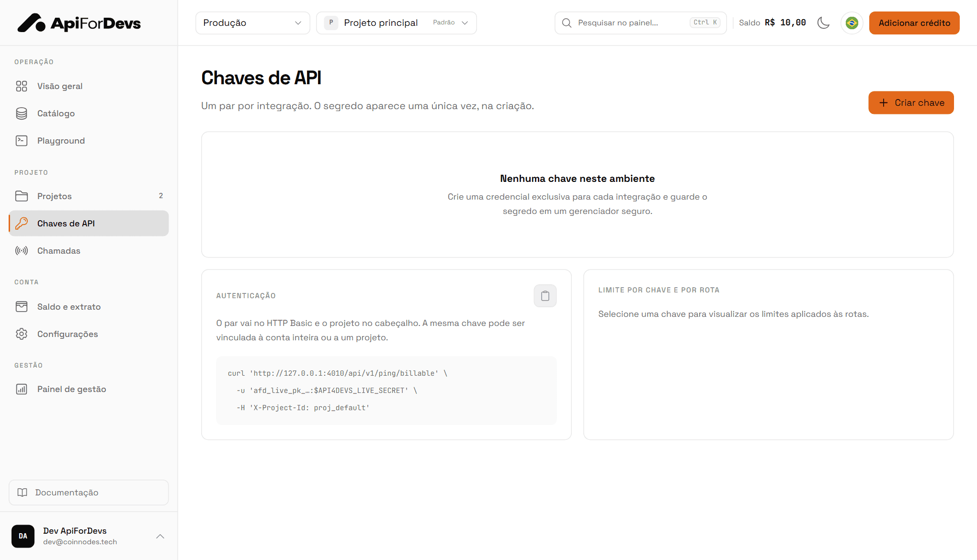
Task: Click the Catálogo database icon
Action: pyautogui.click(x=22, y=113)
